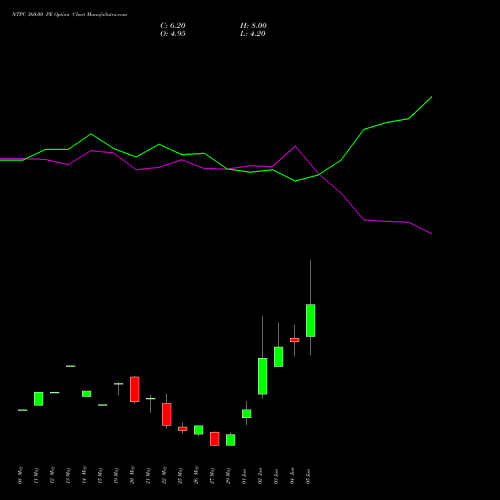Click the open value O: 4.95

(x=173, y=34)
